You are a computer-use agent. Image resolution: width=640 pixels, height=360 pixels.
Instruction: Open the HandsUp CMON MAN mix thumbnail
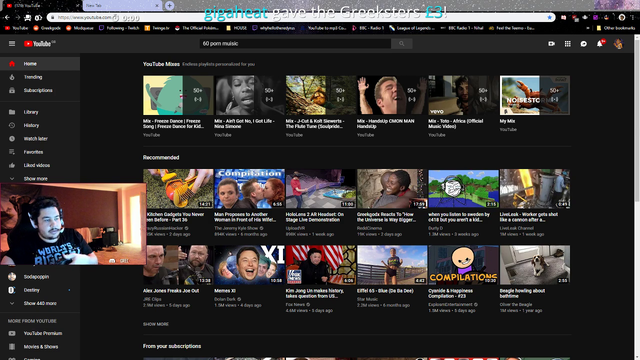(x=392, y=95)
